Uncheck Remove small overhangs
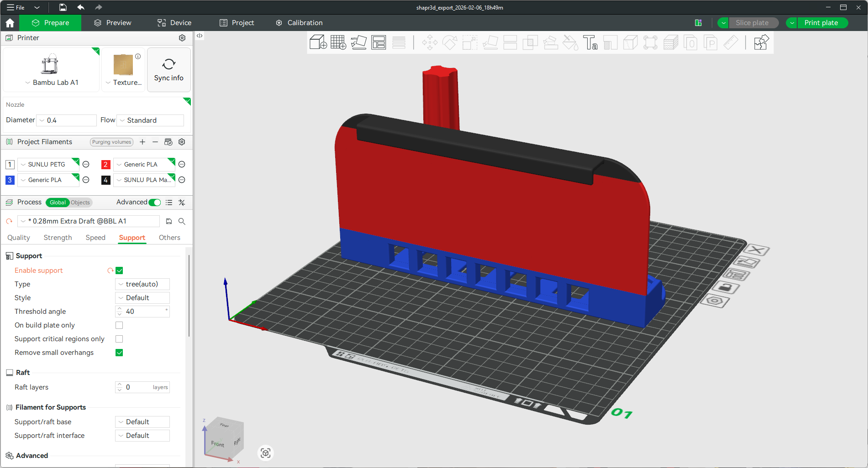868x468 pixels. coord(119,353)
